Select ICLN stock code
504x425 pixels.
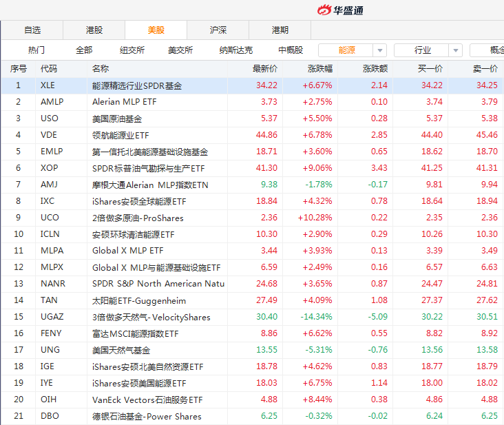tap(50, 234)
